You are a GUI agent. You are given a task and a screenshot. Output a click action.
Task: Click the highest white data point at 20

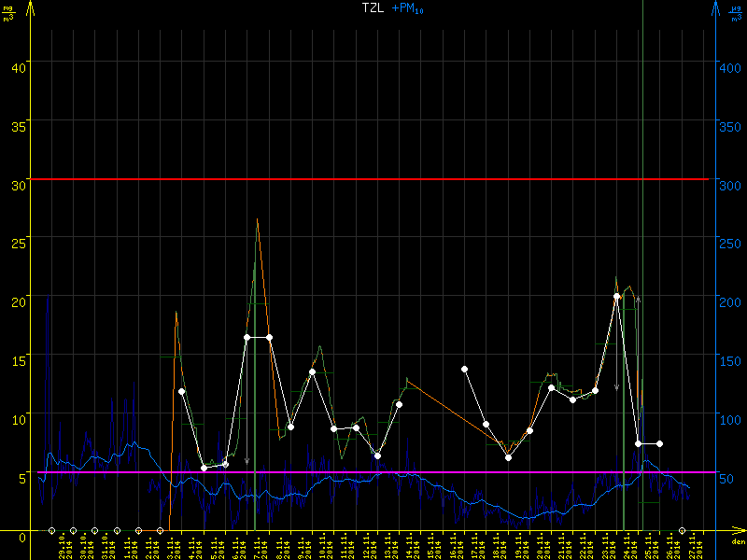(616, 297)
